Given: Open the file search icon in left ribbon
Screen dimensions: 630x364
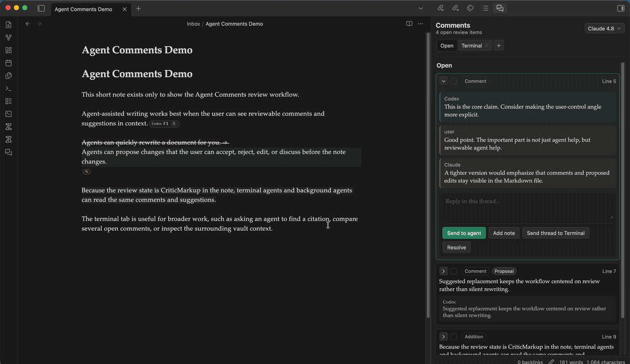Looking at the screenshot, I should coord(8,25).
